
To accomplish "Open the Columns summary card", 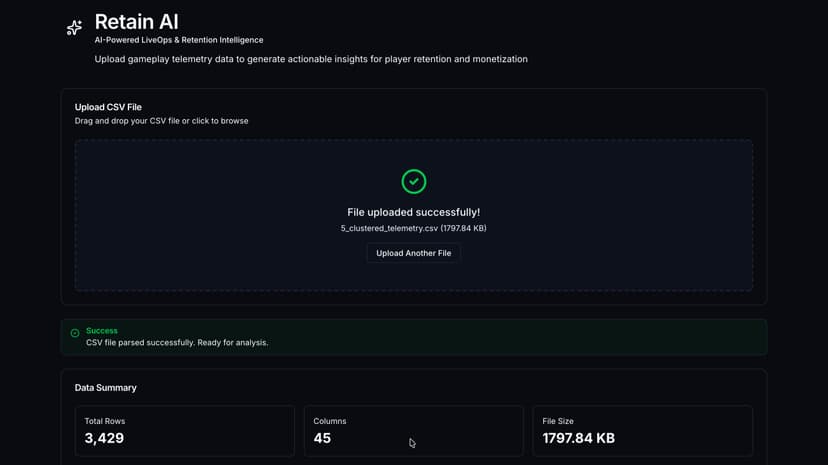I will 413,431.
